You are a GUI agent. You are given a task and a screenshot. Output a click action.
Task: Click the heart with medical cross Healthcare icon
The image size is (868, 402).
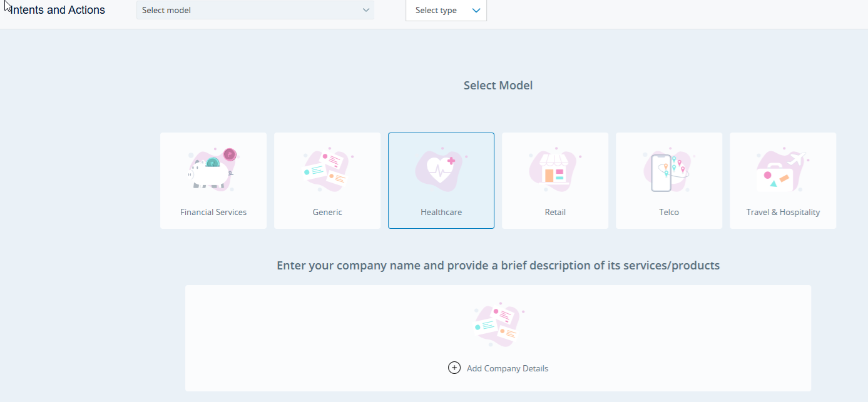[x=441, y=168]
